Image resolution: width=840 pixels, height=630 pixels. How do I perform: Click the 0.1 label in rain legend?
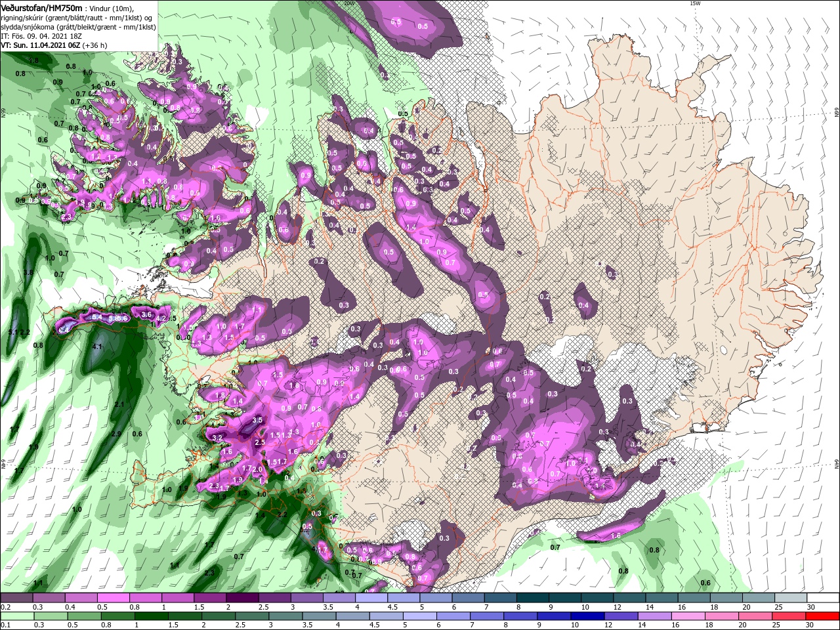5,625
